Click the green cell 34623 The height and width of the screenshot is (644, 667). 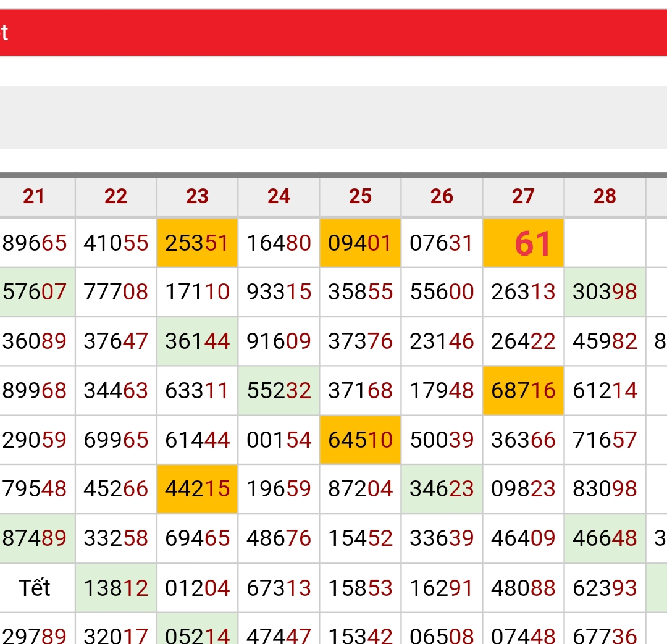pyautogui.click(x=442, y=489)
